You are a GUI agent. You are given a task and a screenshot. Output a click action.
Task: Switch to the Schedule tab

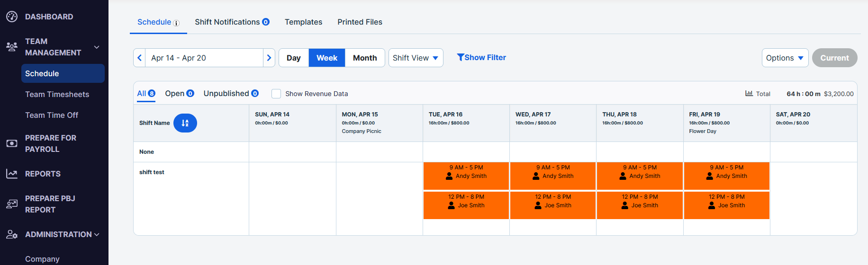pos(158,22)
